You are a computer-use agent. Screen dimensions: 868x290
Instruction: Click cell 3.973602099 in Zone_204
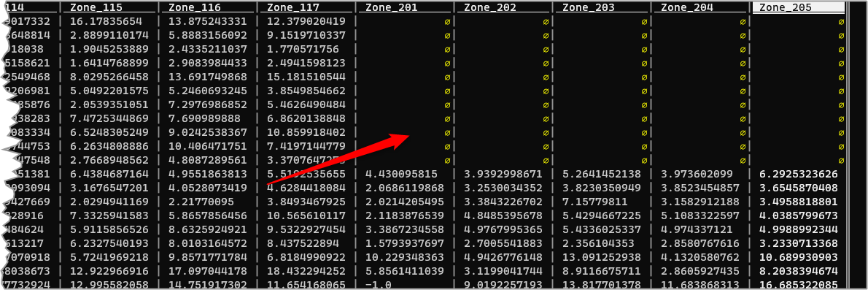click(697, 174)
